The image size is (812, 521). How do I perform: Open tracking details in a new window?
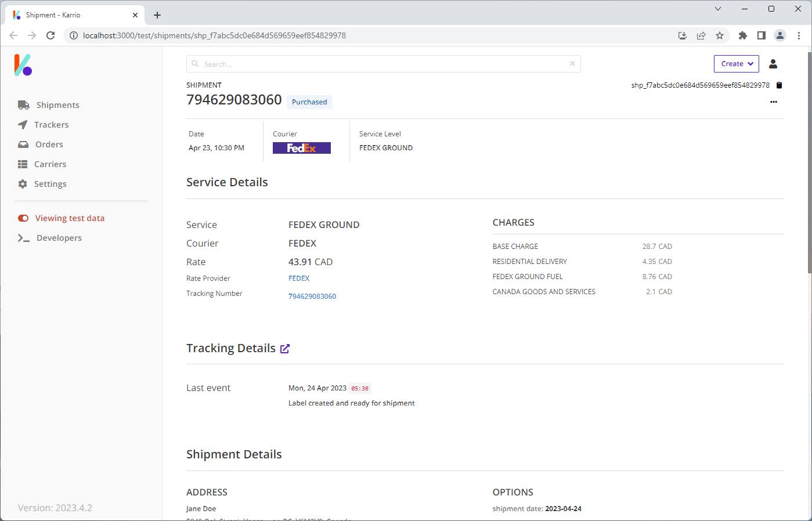285,349
